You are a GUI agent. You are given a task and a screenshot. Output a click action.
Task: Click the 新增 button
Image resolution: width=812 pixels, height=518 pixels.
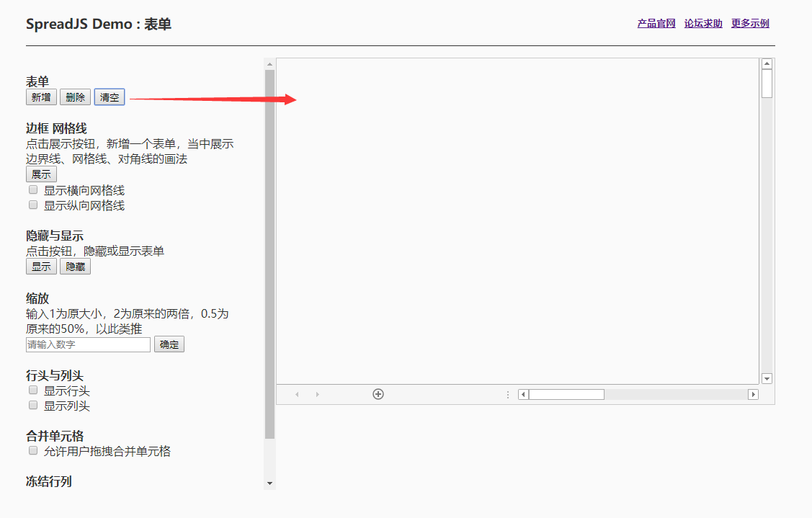click(x=42, y=97)
